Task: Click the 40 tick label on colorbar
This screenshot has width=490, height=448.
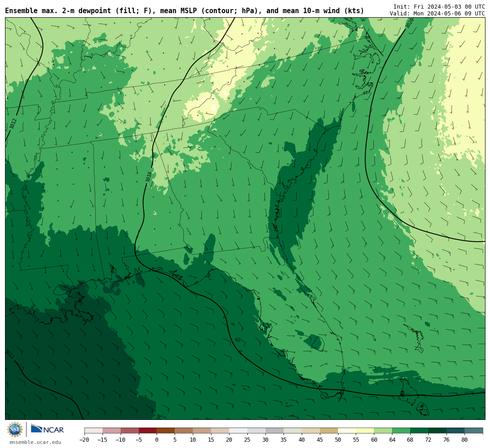Action: coord(302,440)
